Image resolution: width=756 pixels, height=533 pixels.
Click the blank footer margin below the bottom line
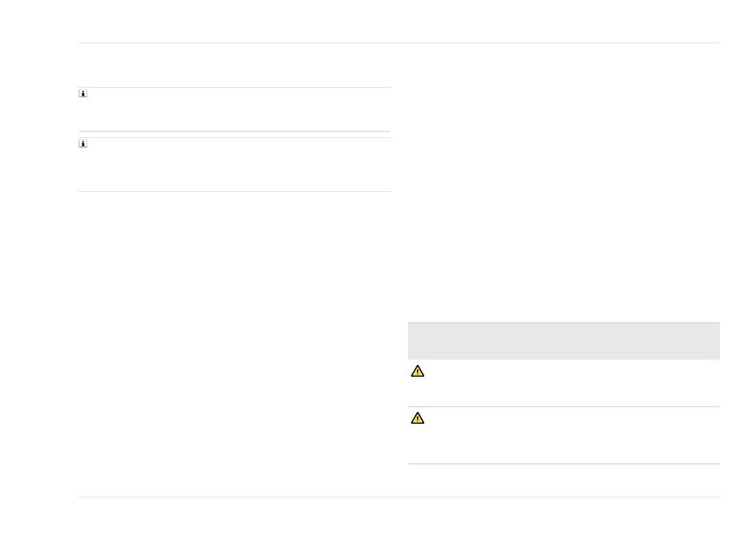pyautogui.click(x=399, y=515)
